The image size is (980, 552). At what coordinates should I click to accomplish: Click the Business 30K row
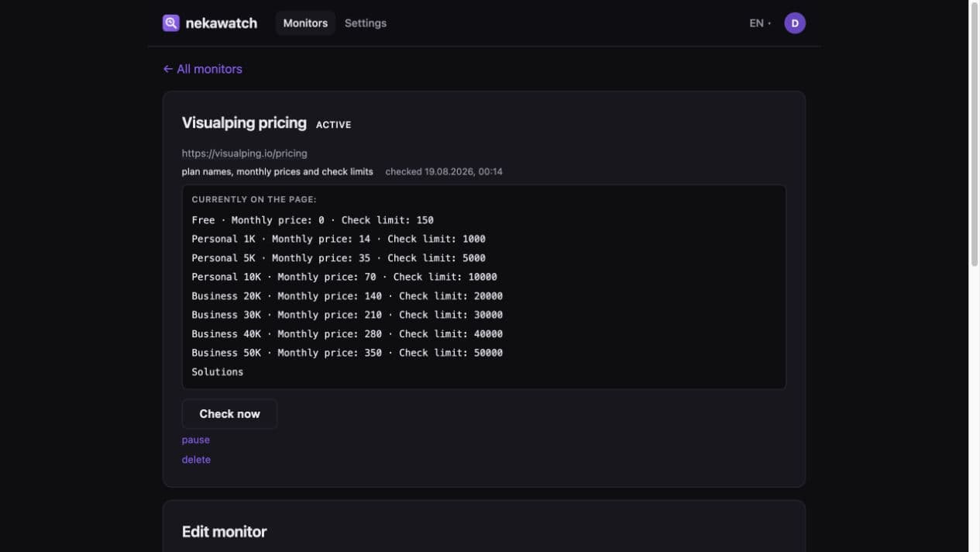point(347,315)
